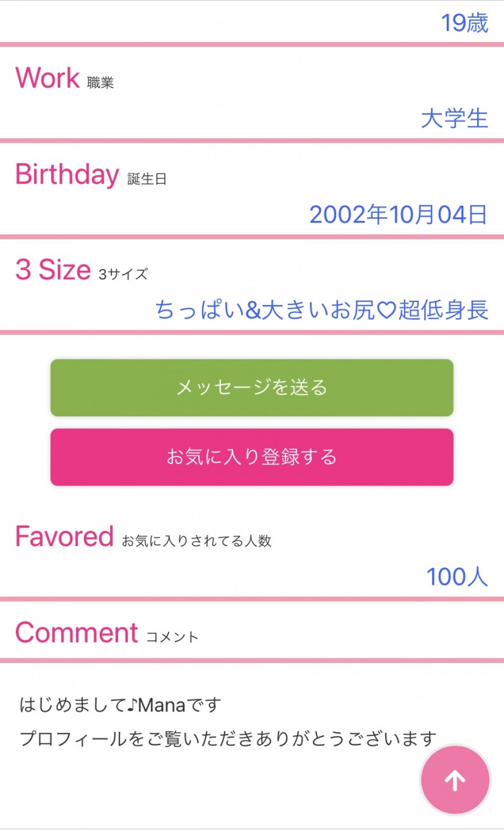This screenshot has height=831, width=504.
Task: Click the 3 Size section heading
Action: [x=53, y=270]
